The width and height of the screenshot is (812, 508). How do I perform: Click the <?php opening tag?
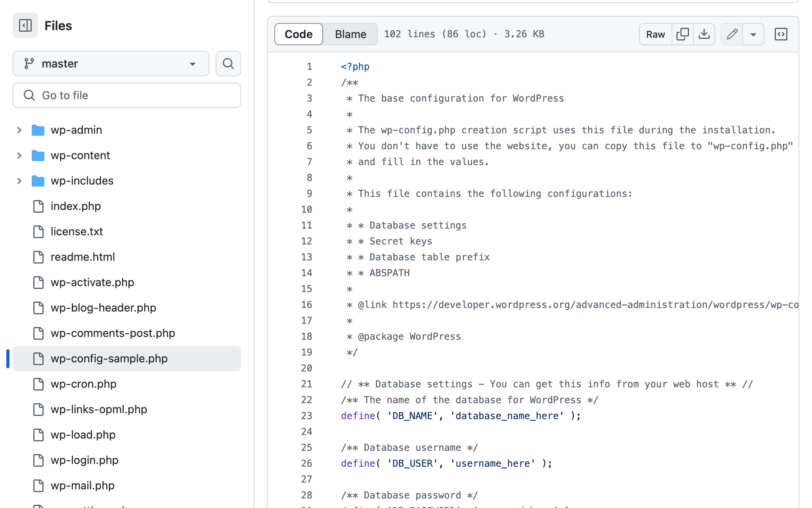coord(355,67)
